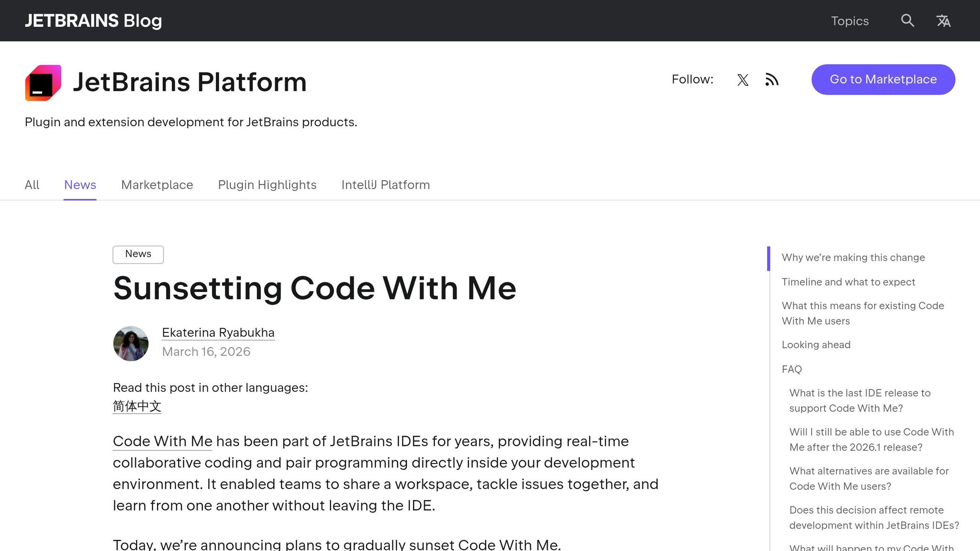Open the search magnifier icon
Image resolution: width=980 pixels, height=551 pixels.
point(907,21)
